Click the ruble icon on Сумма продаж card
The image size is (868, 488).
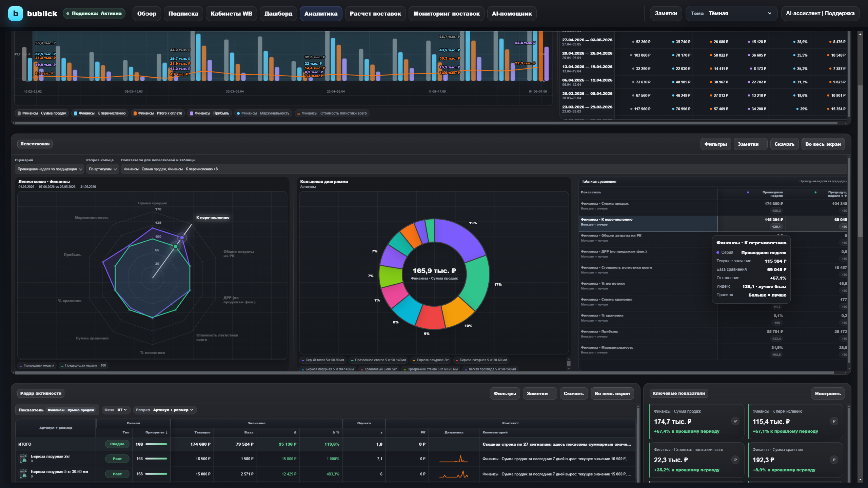point(735,421)
